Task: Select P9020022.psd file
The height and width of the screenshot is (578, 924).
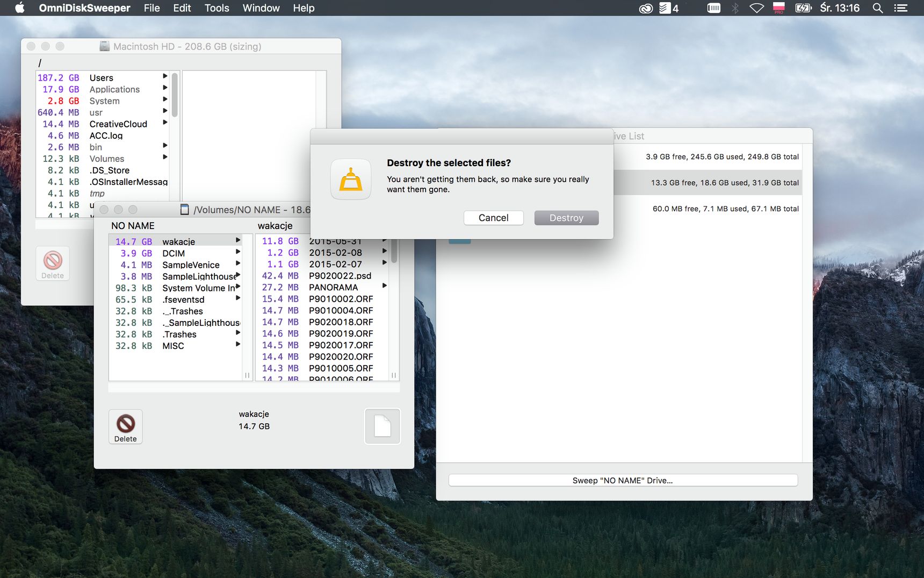Action: click(321, 276)
